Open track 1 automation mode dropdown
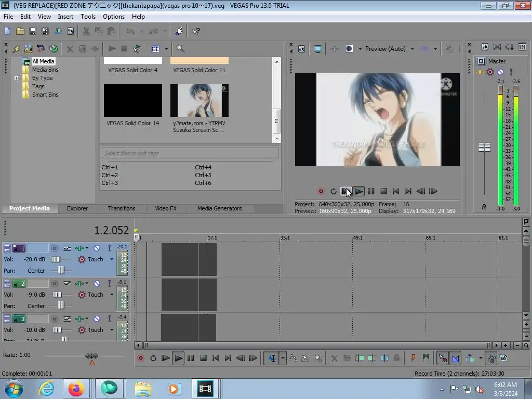Screen dimensions: 532x399 click(112, 260)
